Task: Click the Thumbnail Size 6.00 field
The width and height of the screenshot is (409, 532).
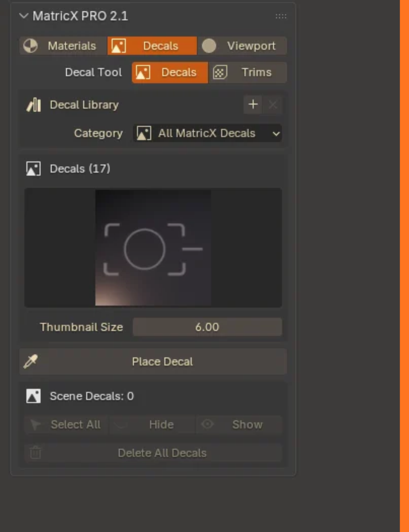Action: click(x=207, y=327)
